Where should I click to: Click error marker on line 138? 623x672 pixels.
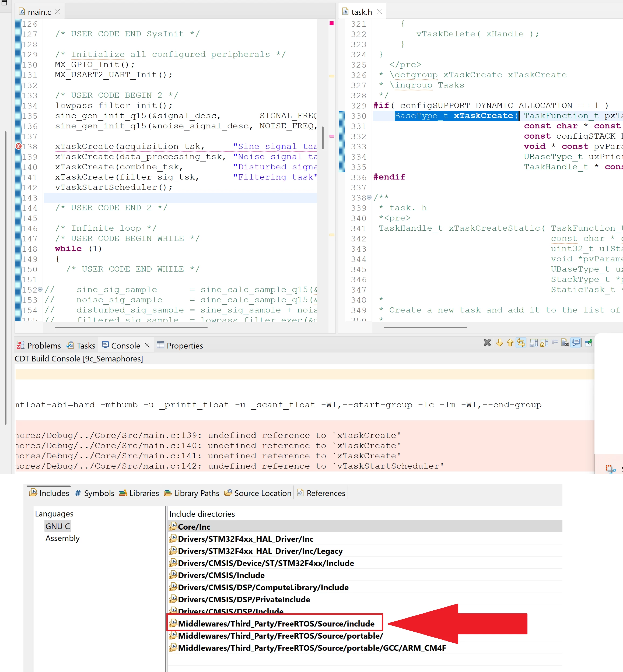click(19, 146)
